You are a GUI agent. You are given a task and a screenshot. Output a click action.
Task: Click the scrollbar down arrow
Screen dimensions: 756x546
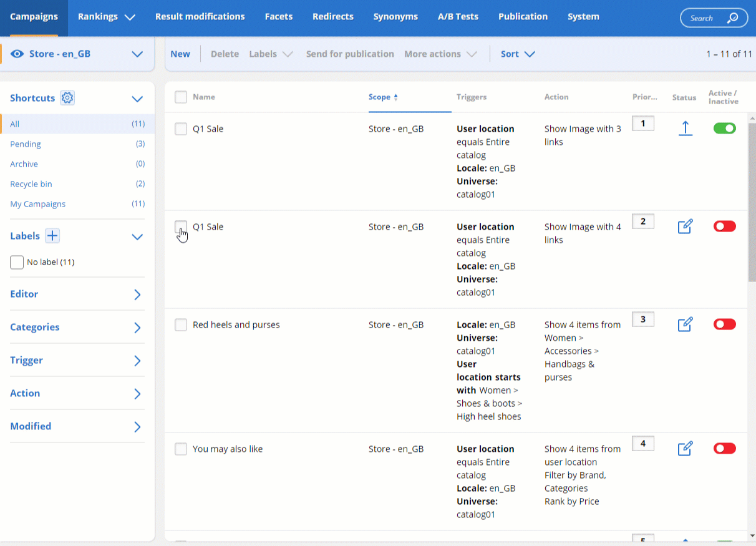pyautogui.click(x=752, y=535)
